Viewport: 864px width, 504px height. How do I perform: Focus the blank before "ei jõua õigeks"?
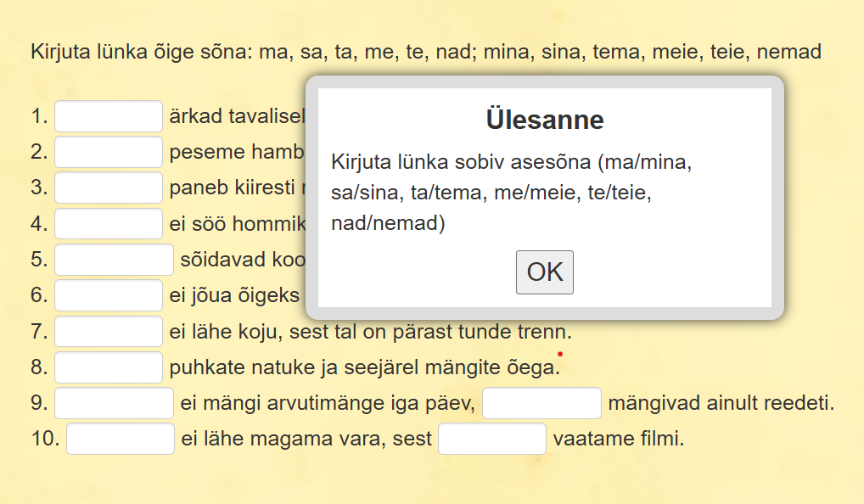[x=108, y=295]
